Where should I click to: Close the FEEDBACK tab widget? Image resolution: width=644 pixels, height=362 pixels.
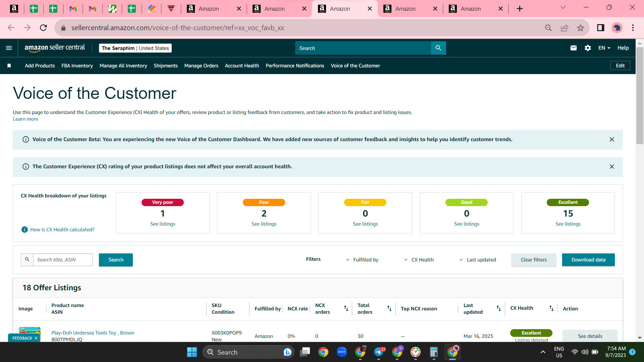pyautogui.click(x=36, y=338)
